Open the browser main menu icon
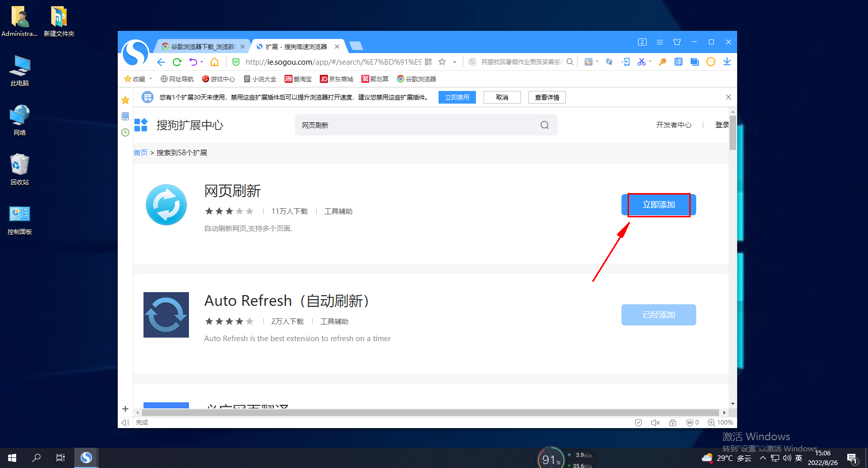868x468 pixels. coord(660,42)
